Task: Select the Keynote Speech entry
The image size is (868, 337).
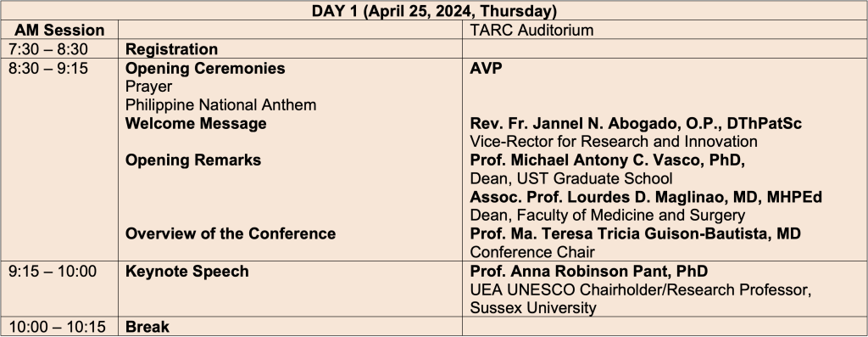Action: (187, 272)
